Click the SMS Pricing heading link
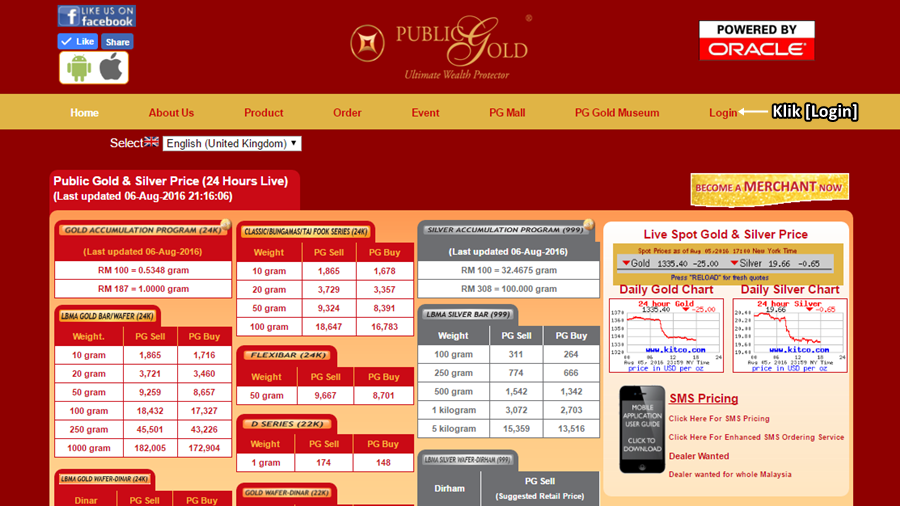 704,398
